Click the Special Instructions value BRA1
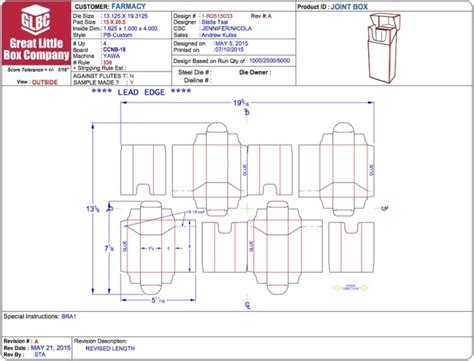The image size is (474, 361). point(69,316)
